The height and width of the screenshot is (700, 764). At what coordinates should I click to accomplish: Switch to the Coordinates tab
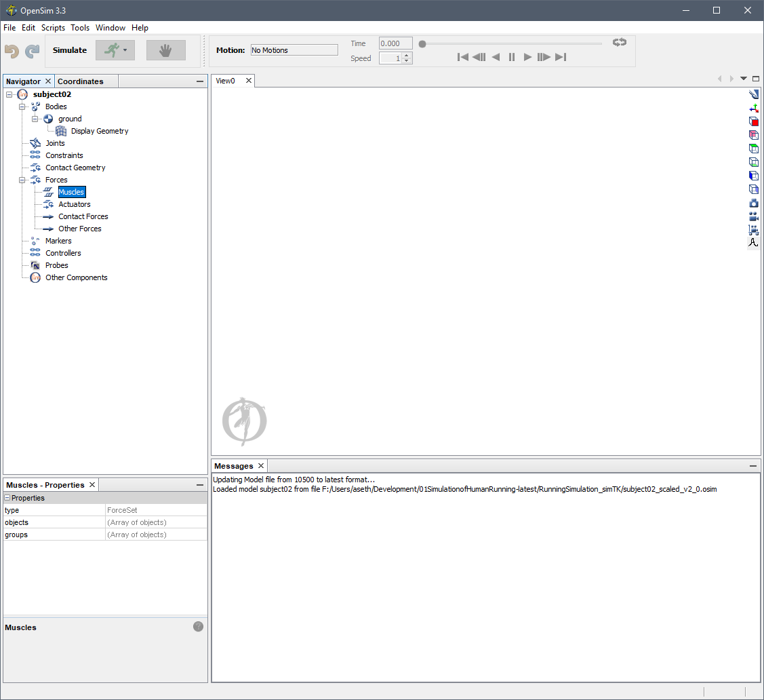click(79, 81)
